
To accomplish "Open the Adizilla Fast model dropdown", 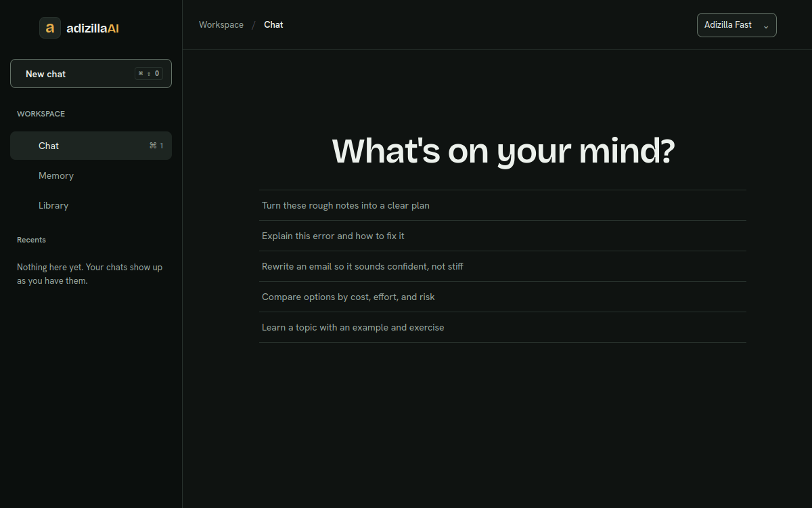I will [x=737, y=25].
